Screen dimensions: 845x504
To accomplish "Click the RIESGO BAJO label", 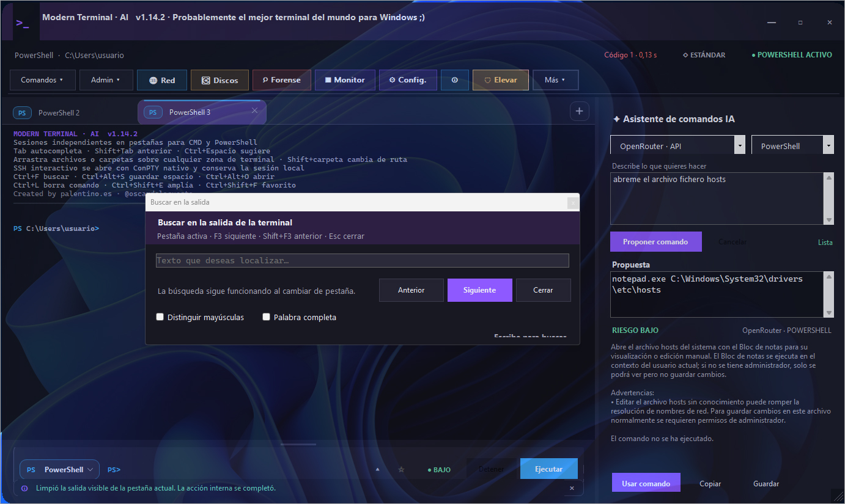I will coord(635,331).
